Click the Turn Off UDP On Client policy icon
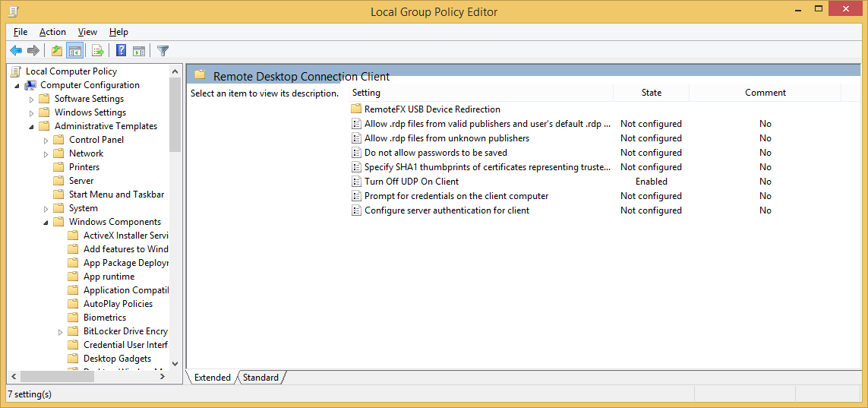The height and width of the screenshot is (408, 868). 356,181
